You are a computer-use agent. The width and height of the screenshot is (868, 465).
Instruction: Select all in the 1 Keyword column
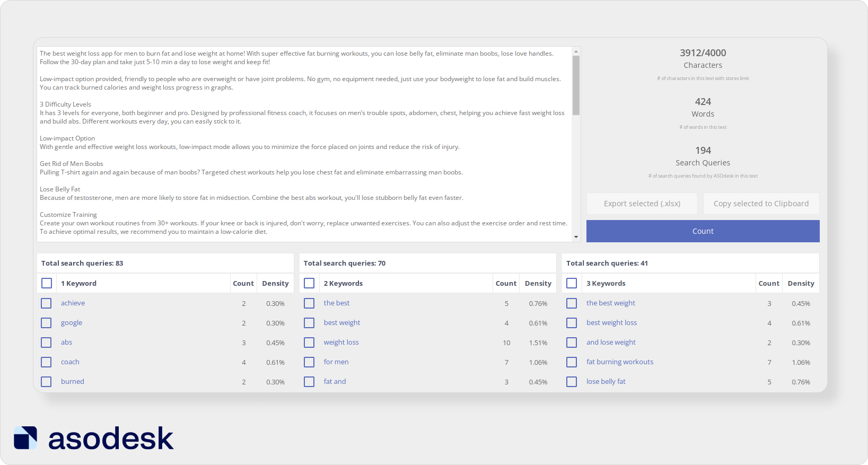click(x=47, y=283)
